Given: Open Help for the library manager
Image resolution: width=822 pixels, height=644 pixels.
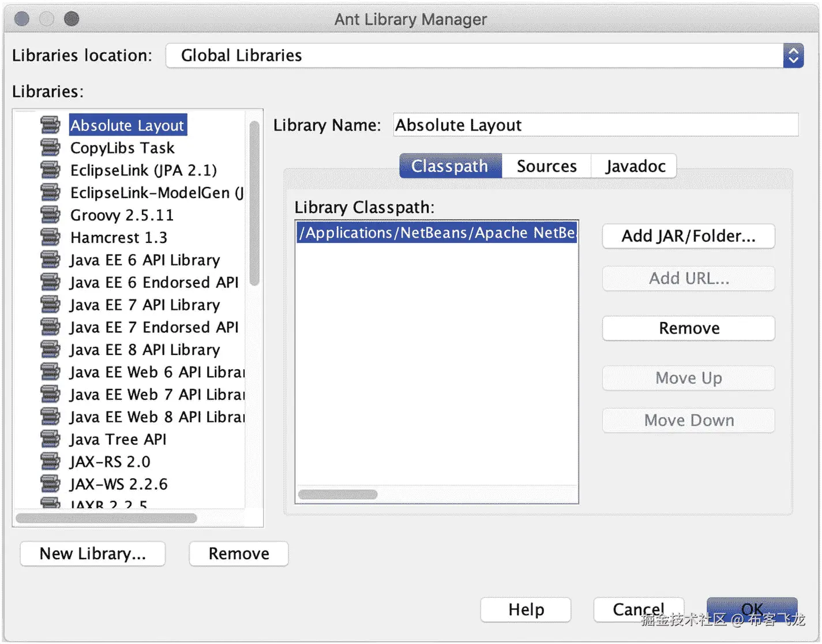Looking at the screenshot, I should [526, 609].
